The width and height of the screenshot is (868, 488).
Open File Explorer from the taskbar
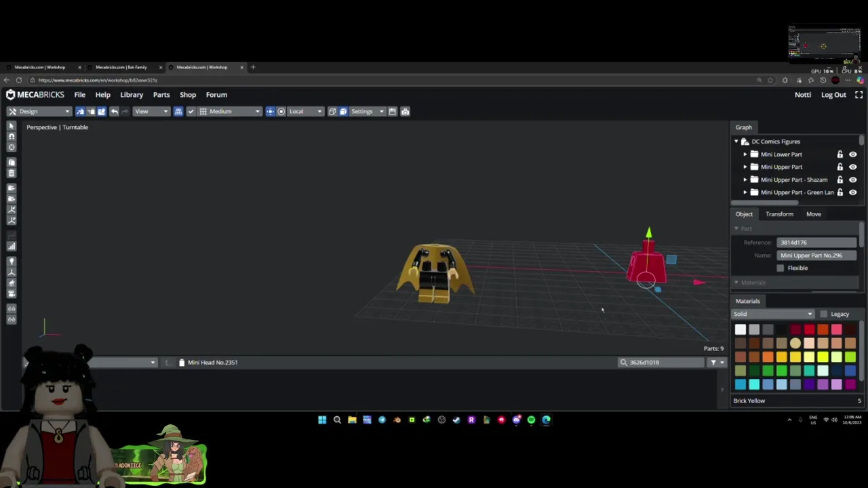tap(352, 420)
